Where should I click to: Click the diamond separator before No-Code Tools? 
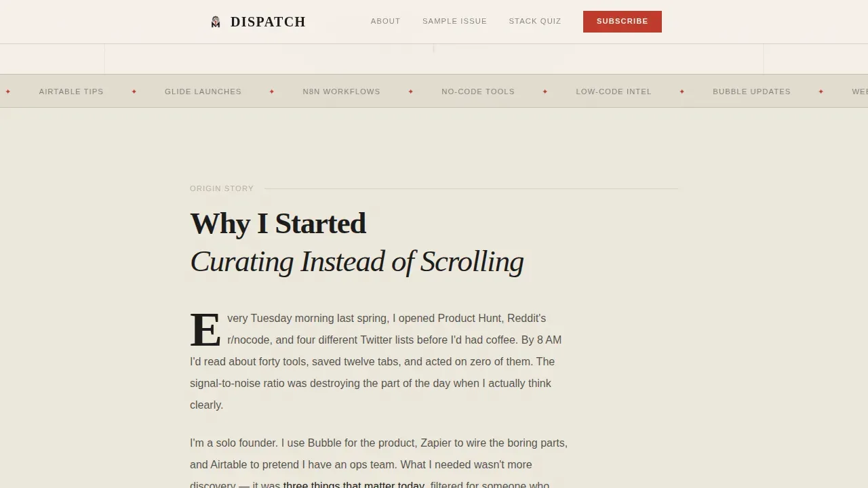tap(411, 91)
